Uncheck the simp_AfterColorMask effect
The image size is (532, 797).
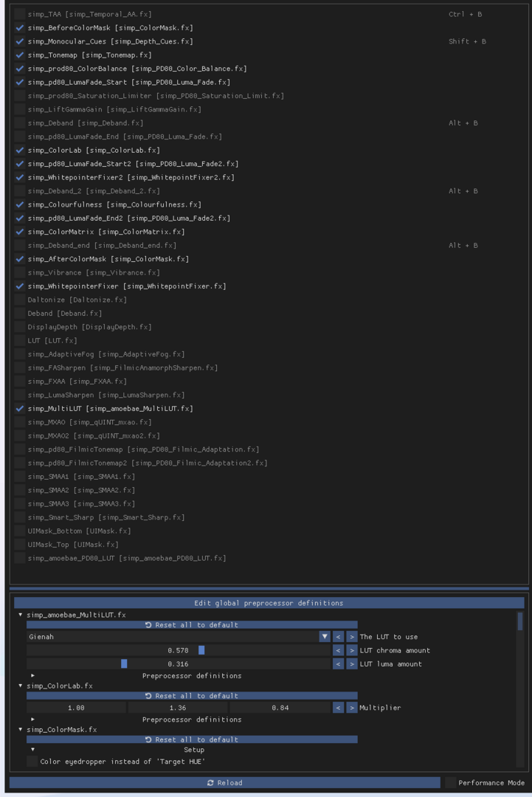coord(20,259)
